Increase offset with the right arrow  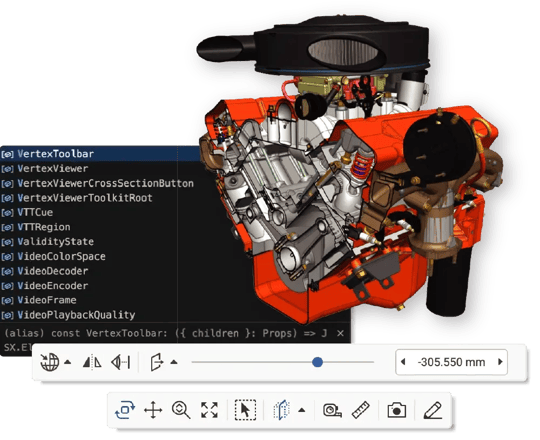(x=500, y=362)
